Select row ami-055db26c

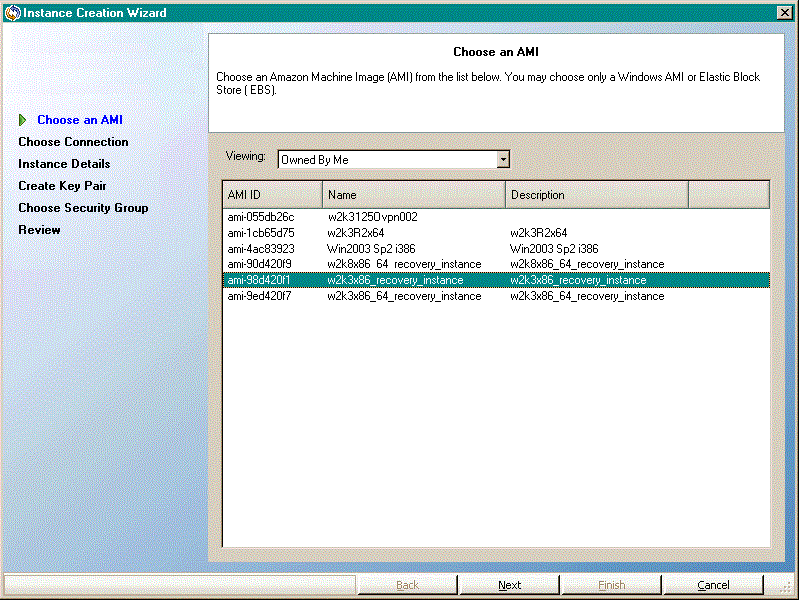pos(496,217)
